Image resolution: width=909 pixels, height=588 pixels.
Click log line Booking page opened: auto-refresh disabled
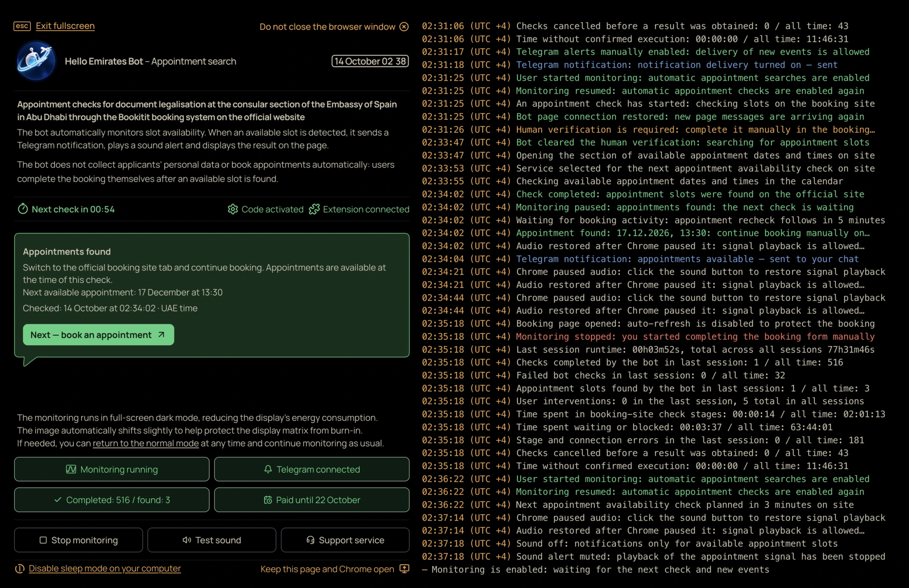[648, 324]
